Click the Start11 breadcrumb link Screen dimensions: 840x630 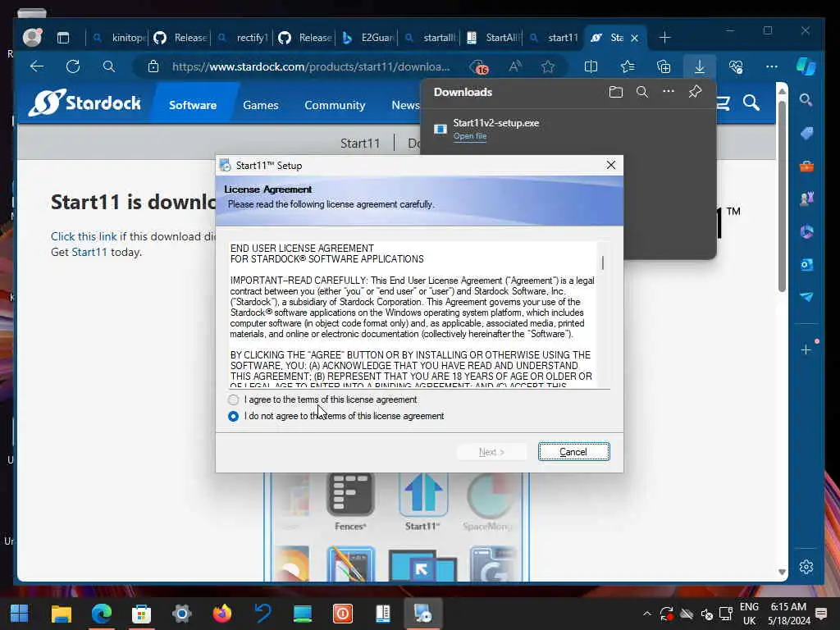pyautogui.click(x=360, y=143)
